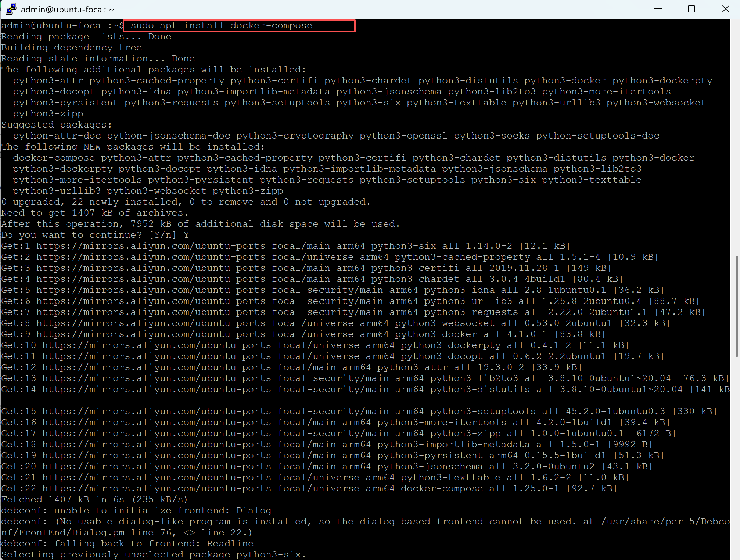Image resolution: width=740 pixels, height=560 pixels.
Task: Click 'debconf: falling back to frontend: Readline' line
Action: pyautogui.click(x=127, y=544)
